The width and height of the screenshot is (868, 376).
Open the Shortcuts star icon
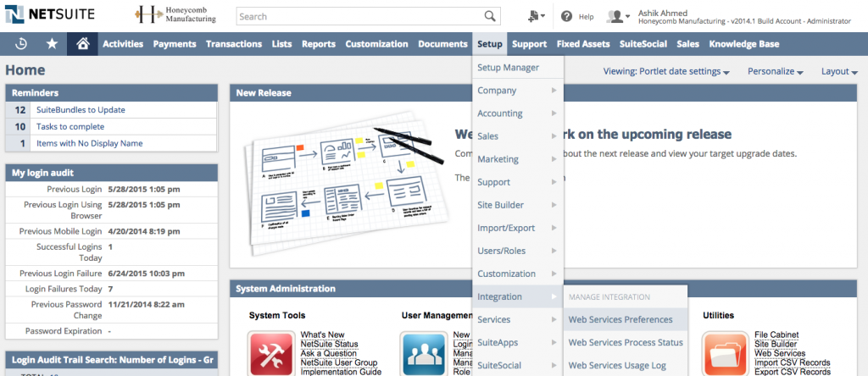coord(52,44)
